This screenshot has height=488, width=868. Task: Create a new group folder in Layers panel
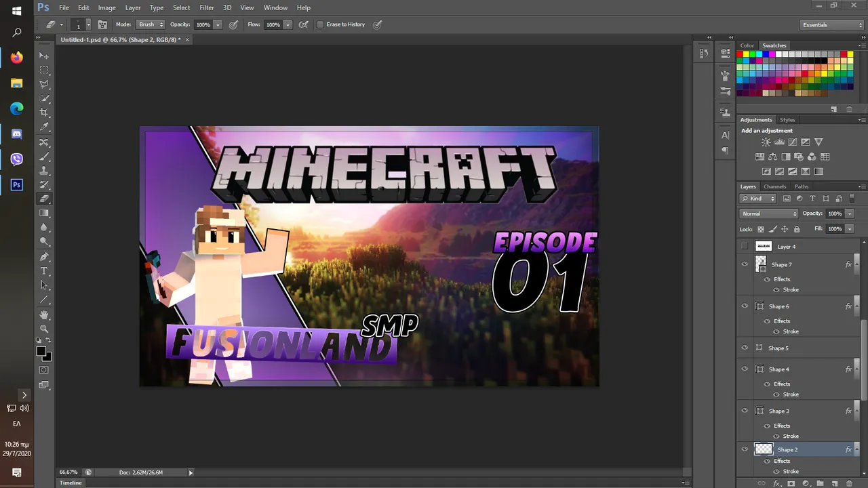(820, 483)
